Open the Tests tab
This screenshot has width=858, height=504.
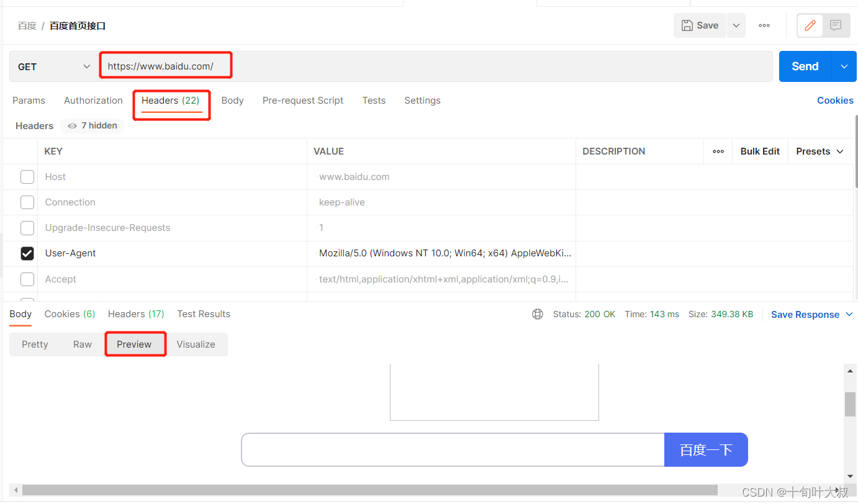pos(374,101)
